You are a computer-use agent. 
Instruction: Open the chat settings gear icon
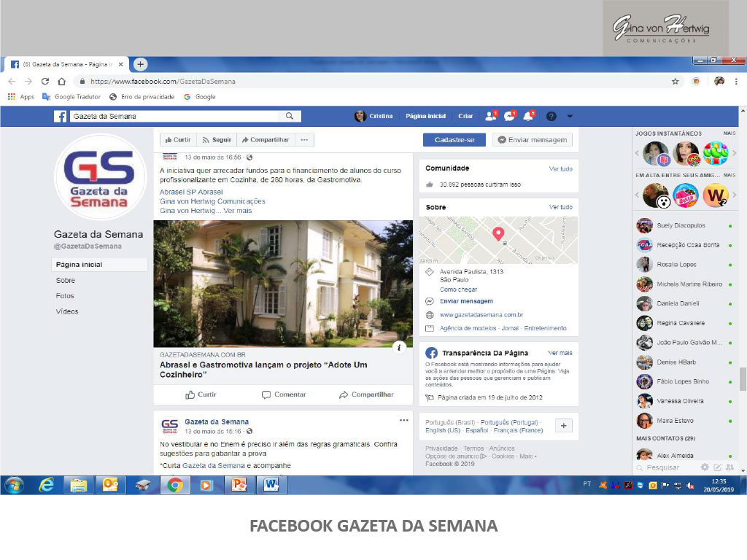click(x=705, y=467)
